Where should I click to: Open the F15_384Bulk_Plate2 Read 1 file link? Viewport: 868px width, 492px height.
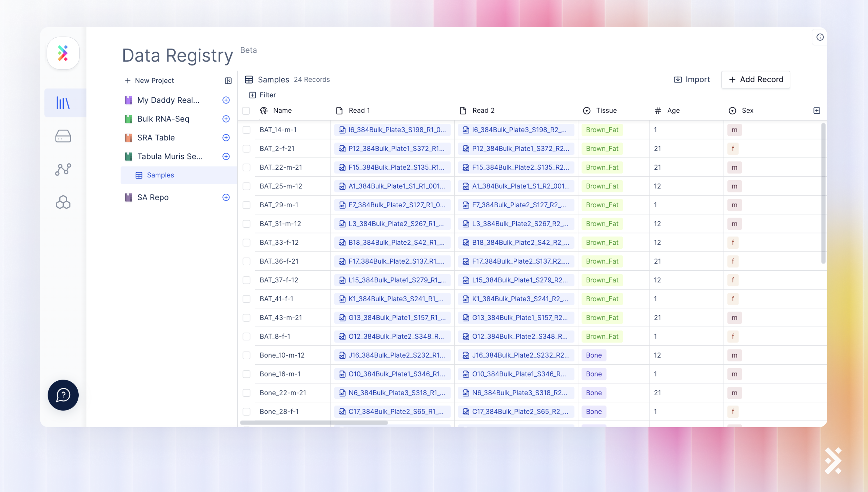pyautogui.click(x=392, y=167)
